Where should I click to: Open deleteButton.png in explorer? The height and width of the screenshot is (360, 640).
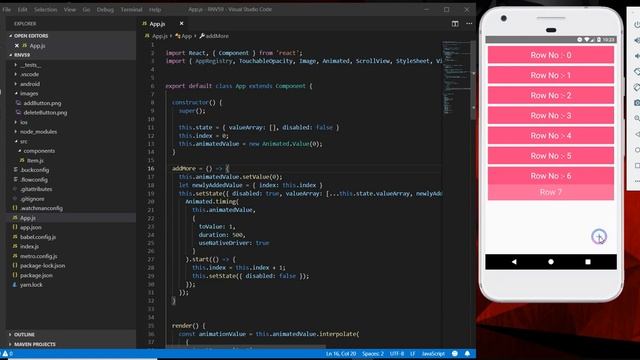tap(45, 113)
